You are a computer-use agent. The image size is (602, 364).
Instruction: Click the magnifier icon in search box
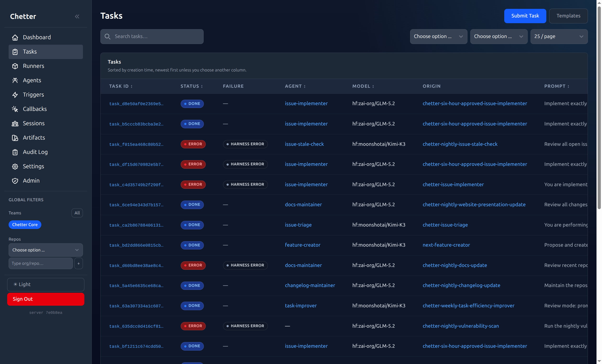(108, 36)
